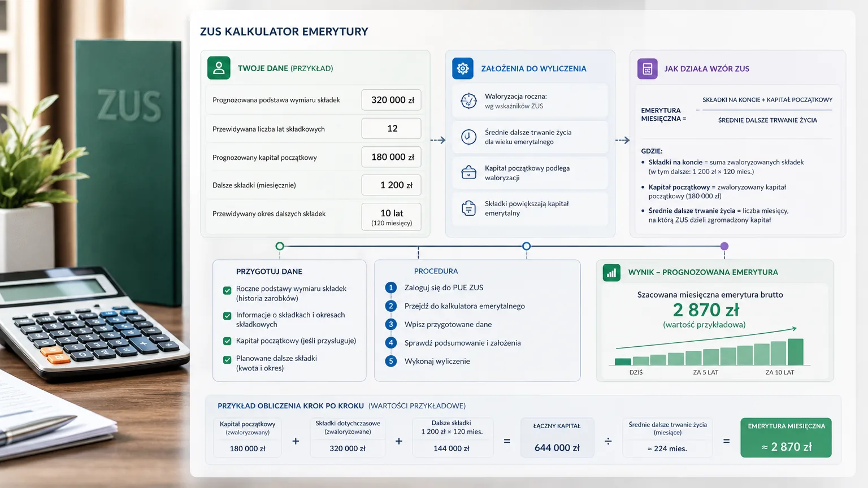
Task: Click the ZUS KALKULATOR EMERYTURY title
Action: tap(284, 32)
